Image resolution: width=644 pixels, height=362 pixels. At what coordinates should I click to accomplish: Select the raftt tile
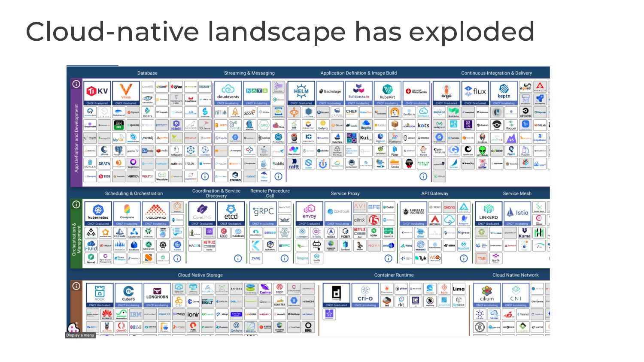coord(294,163)
